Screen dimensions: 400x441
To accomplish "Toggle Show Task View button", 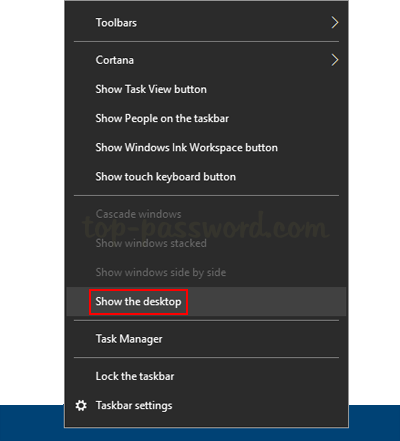I will point(206,89).
